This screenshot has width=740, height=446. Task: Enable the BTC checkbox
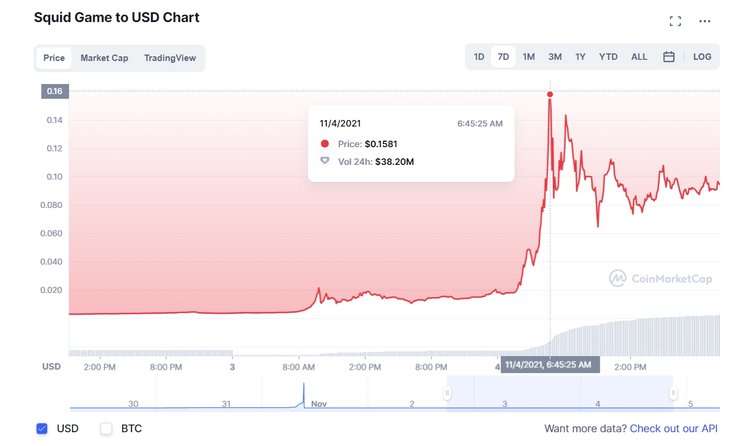106,428
